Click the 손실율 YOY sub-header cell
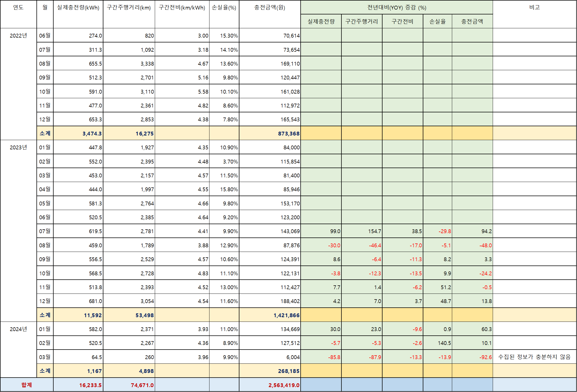This screenshot has width=577, height=392. (x=437, y=21)
